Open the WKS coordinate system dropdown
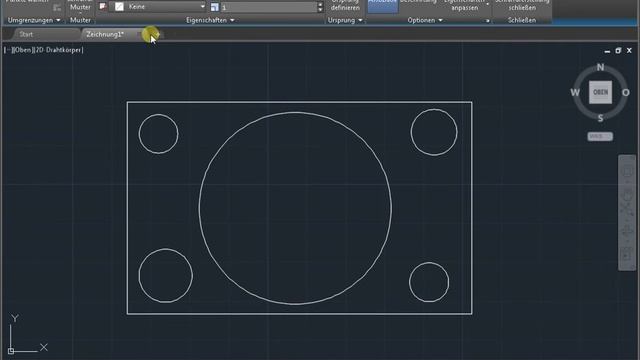 (x=600, y=136)
